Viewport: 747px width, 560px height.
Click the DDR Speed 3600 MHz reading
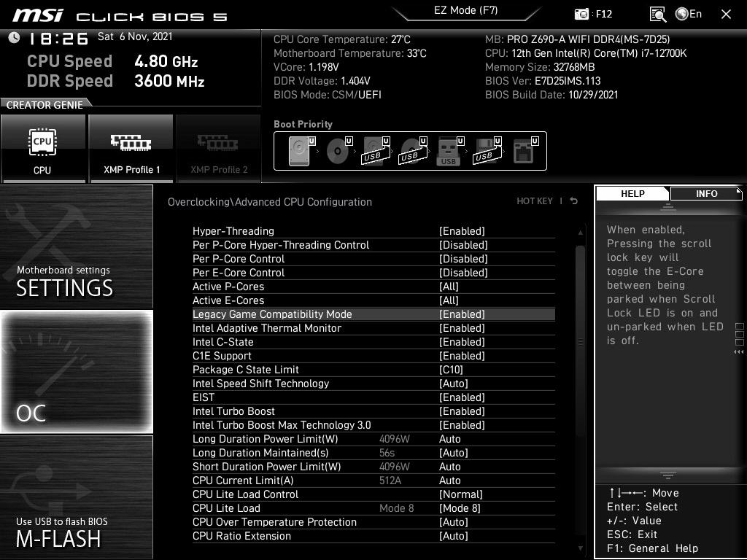[x=116, y=81]
